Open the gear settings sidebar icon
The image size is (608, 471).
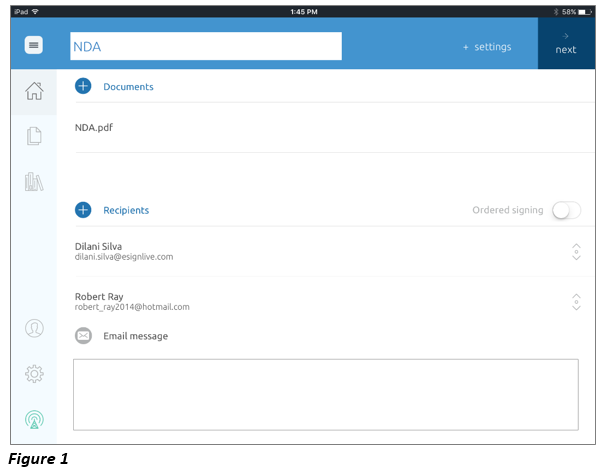(34, 374)
